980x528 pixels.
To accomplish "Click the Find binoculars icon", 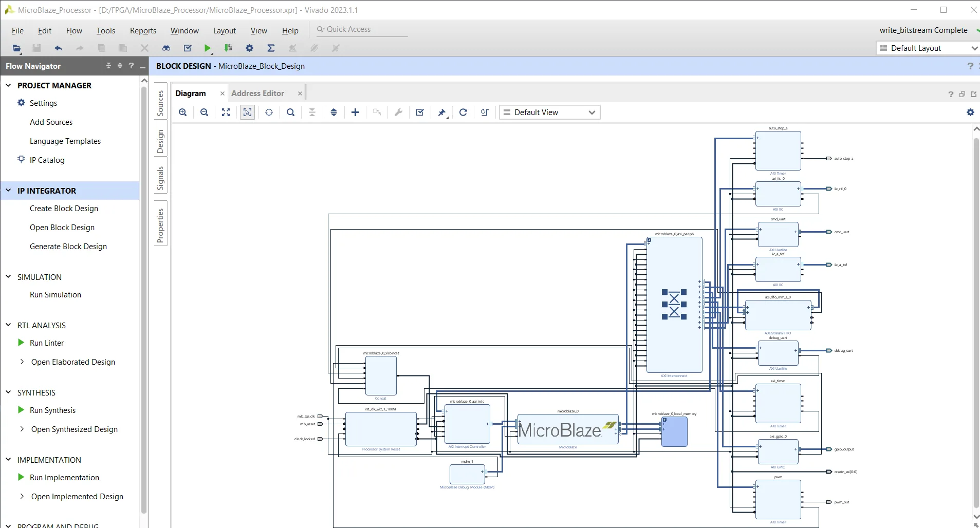I will click(x=166, y=48).
